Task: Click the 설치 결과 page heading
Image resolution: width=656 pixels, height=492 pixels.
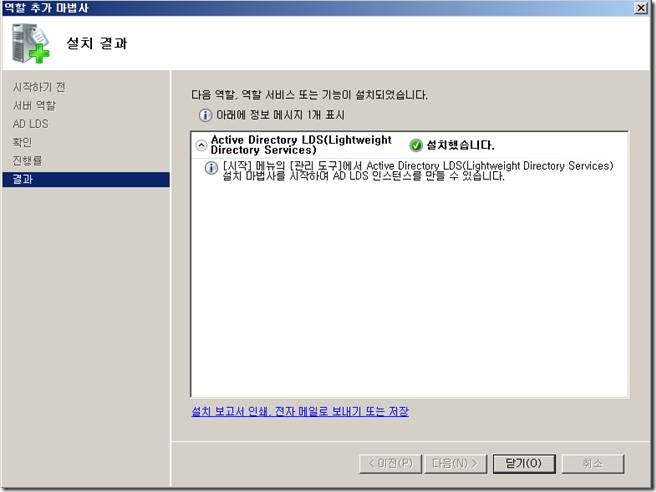Action: [x=97, y=43]
